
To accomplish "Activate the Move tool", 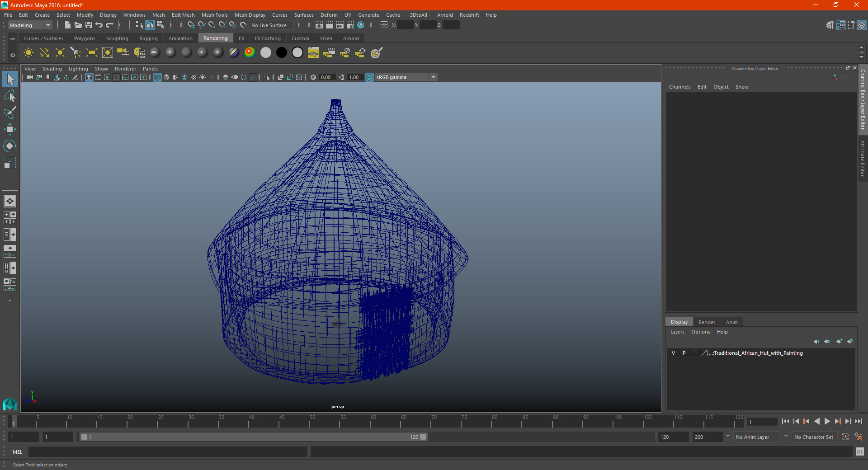I will coord(10,129).
